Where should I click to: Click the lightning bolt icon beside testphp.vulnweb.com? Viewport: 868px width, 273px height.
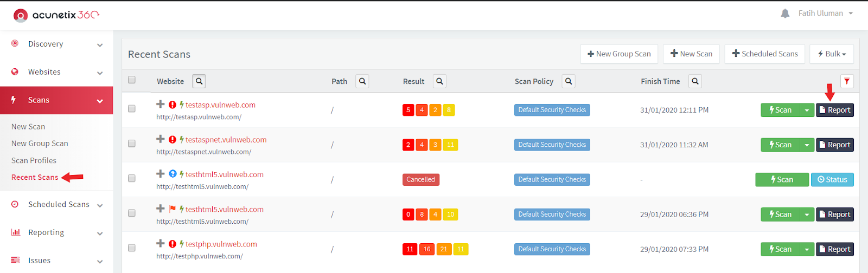click(182, 244)
